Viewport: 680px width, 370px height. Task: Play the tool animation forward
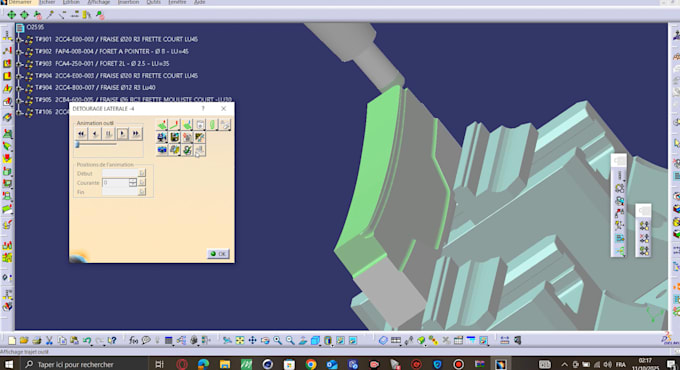[122, 134]
